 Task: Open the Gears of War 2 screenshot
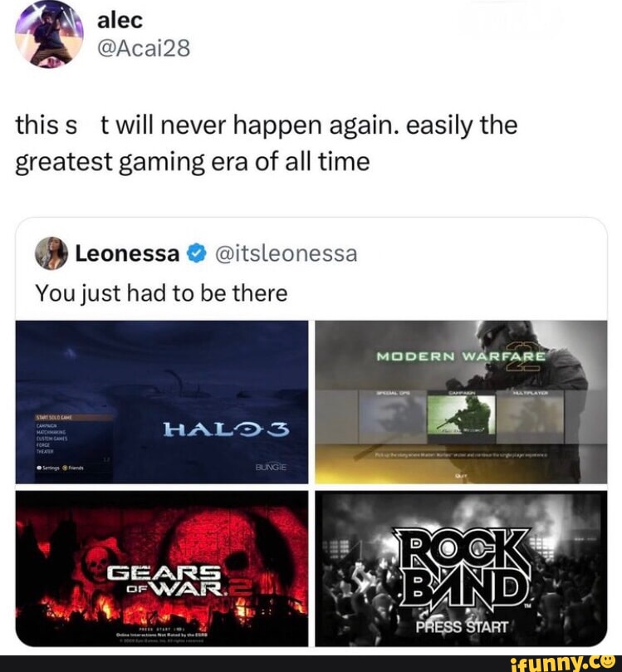pyautogui.click(x=161, y=569)
